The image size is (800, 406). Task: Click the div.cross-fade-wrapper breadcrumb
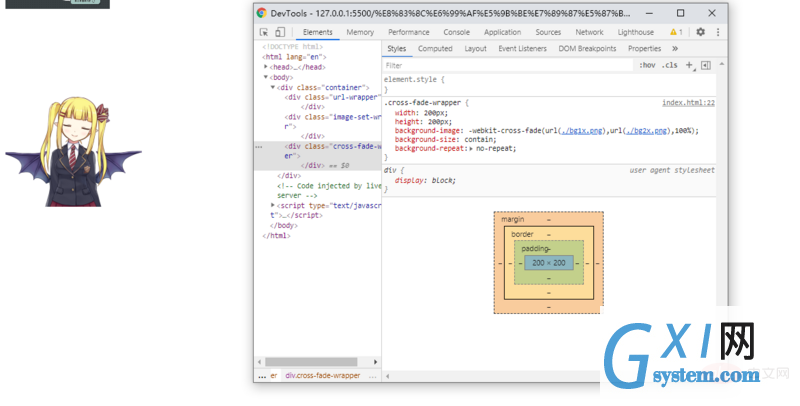(x=322, y=375)
